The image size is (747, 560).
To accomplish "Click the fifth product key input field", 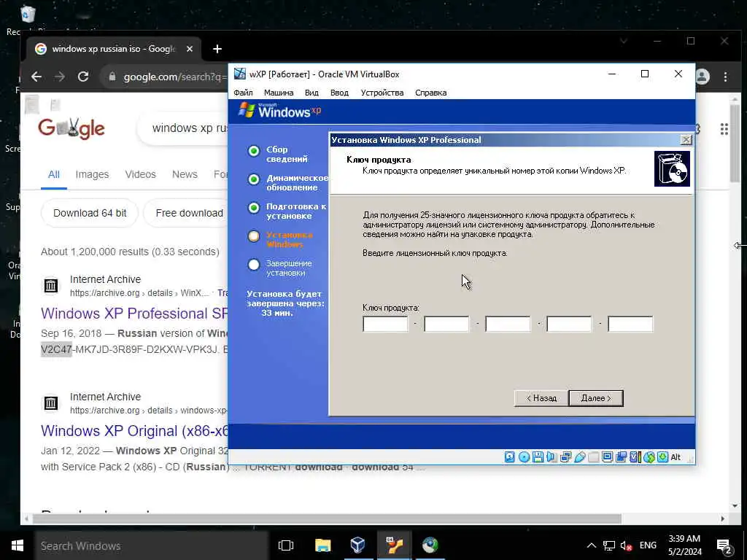I will pos(630,324).
